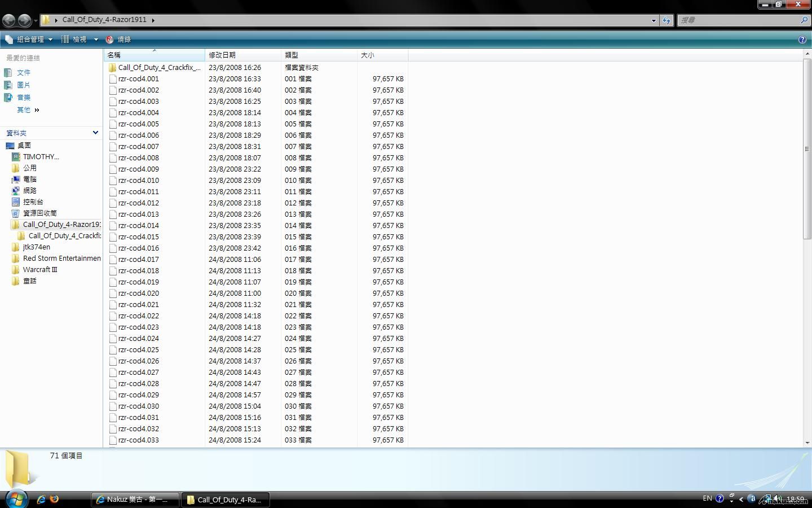
Task: Click the magnifier search icon
Action: pyautogui.click(x=804, y=20)
